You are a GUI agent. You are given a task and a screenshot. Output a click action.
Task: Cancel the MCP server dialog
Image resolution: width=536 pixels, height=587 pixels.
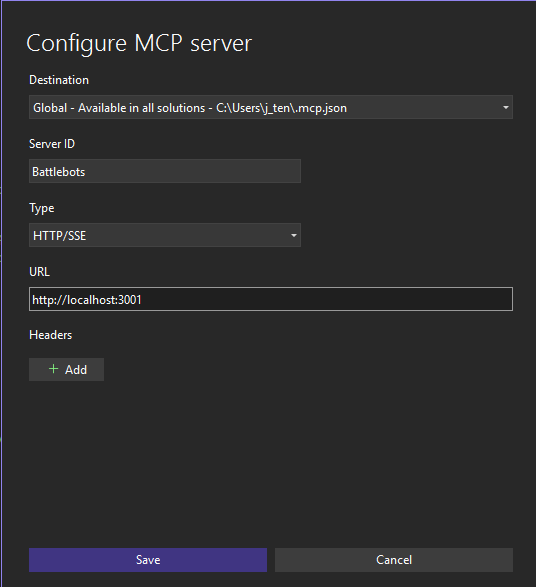click(394, 560)
